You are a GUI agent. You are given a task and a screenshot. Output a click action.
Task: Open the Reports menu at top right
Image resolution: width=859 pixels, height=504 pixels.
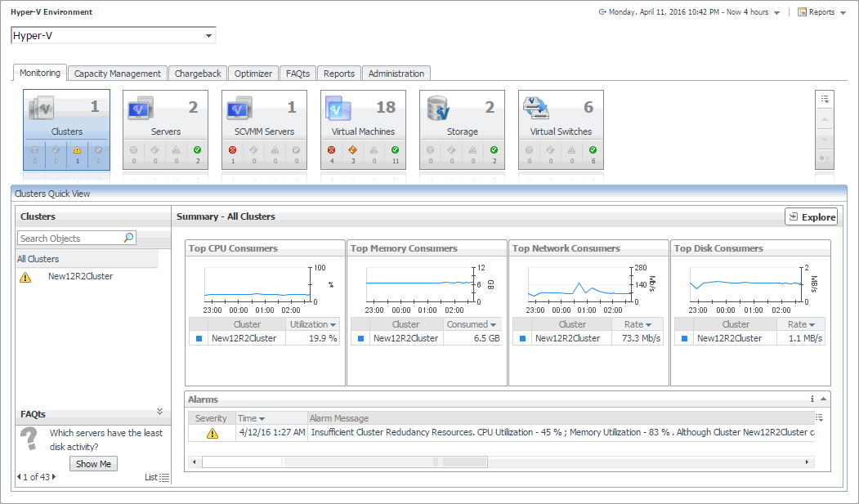tap(821, 12)
